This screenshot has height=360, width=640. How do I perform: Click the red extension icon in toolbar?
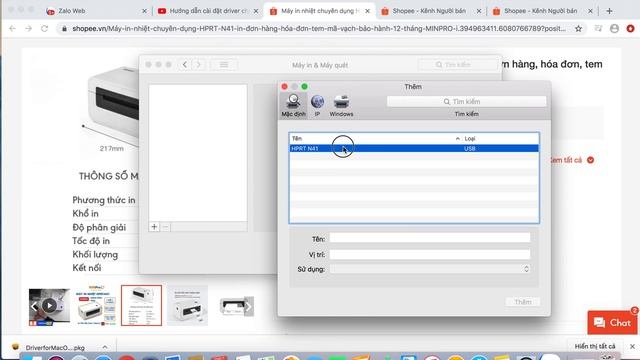point(631,29)
